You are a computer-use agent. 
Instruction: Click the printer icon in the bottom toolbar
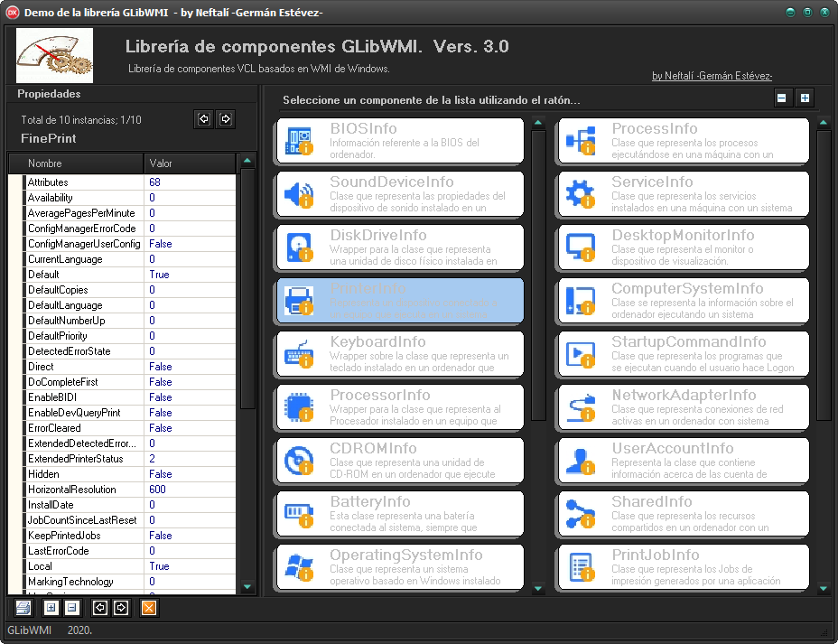tap(23, 608)
